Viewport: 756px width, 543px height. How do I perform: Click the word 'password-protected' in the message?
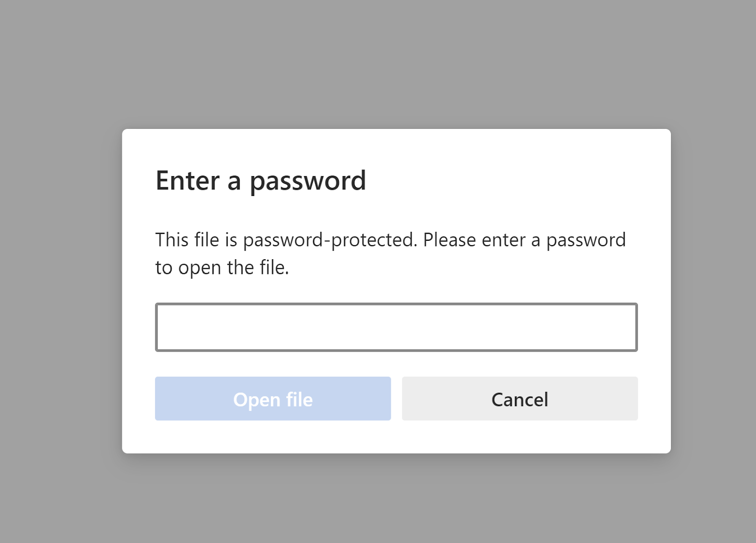(x=329, y=240)
